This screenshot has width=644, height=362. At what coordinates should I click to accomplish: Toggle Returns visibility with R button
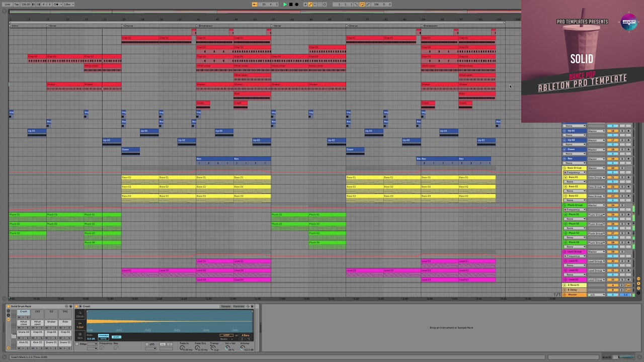tap(638, 284)
